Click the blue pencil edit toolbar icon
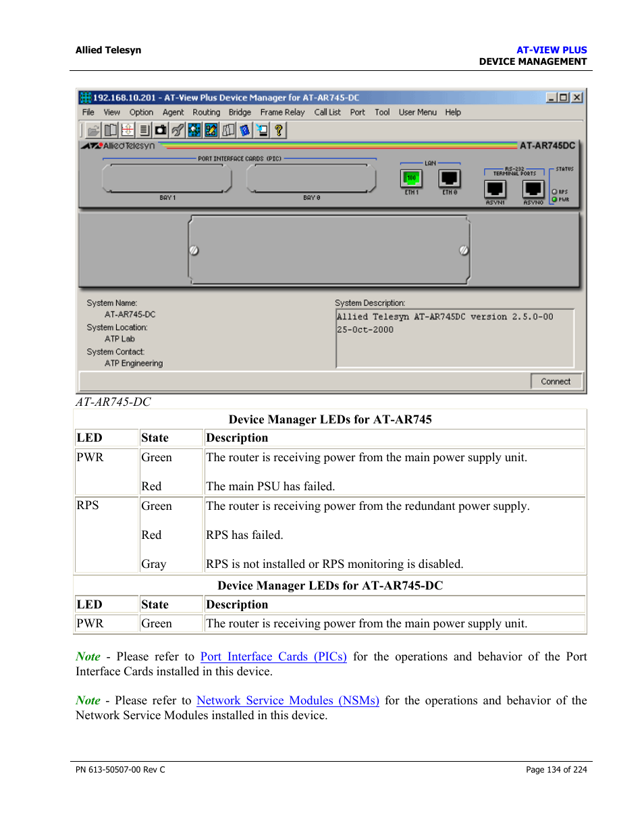This screenshot has height=834, width=644. [211, 130]
